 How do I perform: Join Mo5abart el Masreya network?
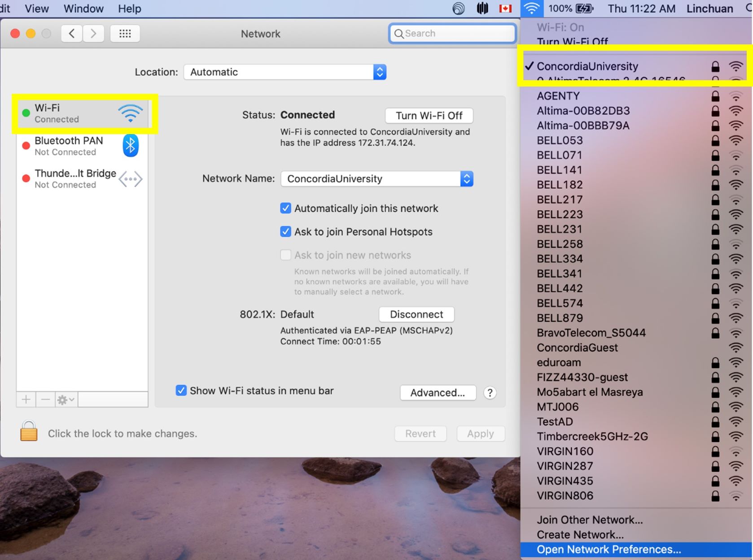[636, 392]
